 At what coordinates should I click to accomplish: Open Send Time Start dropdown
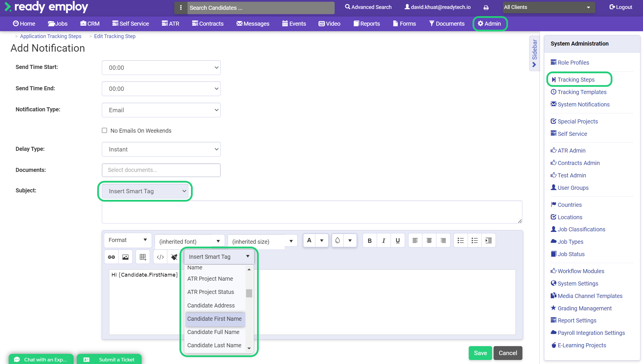(x=161, y=68)
